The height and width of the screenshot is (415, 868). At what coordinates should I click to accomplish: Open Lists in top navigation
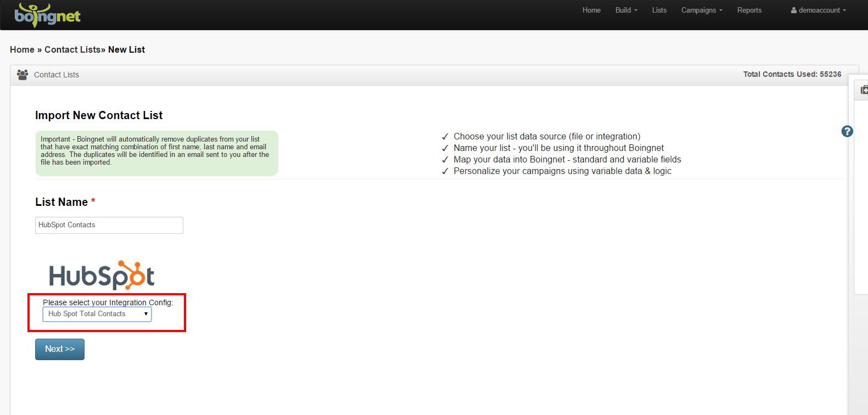coord(659,10)
